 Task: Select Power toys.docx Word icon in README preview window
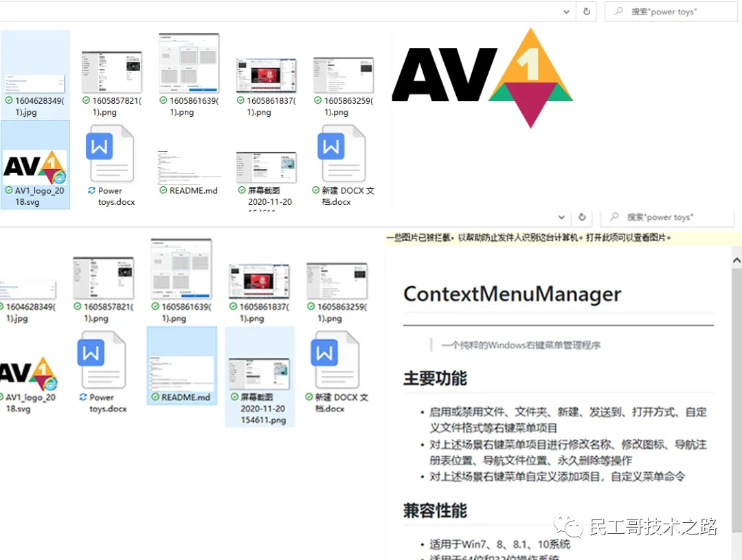pyautogui.click(x=102, y=360)
